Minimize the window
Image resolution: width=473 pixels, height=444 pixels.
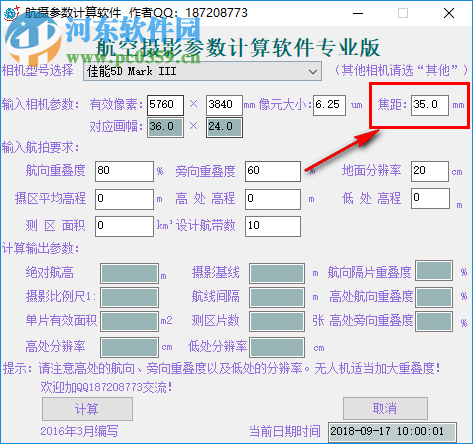pyautogui.click(x=358, y=13)
